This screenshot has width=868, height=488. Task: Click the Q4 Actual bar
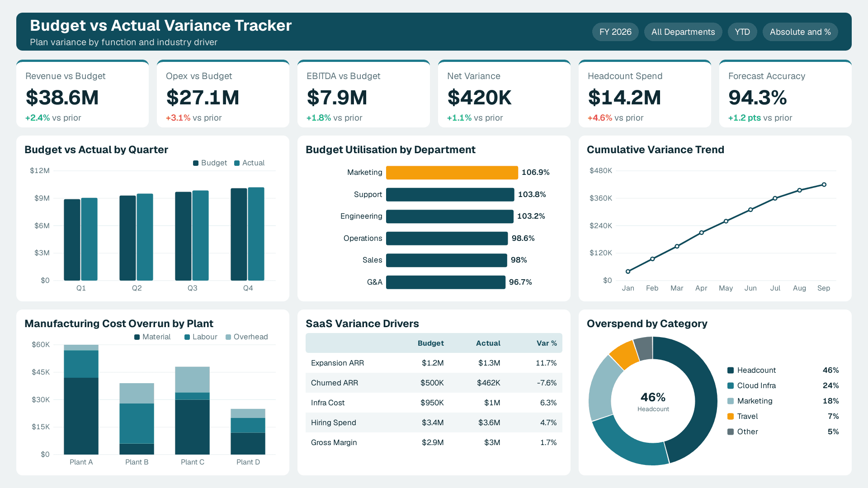pyautogui.click(x=256, y=234)
